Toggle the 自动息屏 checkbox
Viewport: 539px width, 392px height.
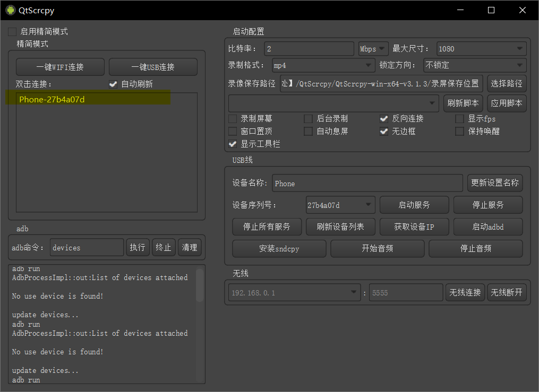click(x=309, y=132)
